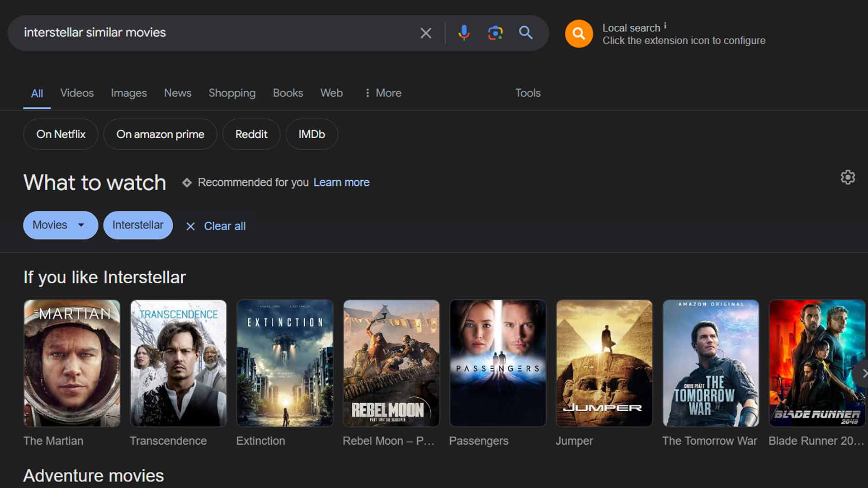
Task: Click "Click the extension icon to configure" text
Action: 684,41
